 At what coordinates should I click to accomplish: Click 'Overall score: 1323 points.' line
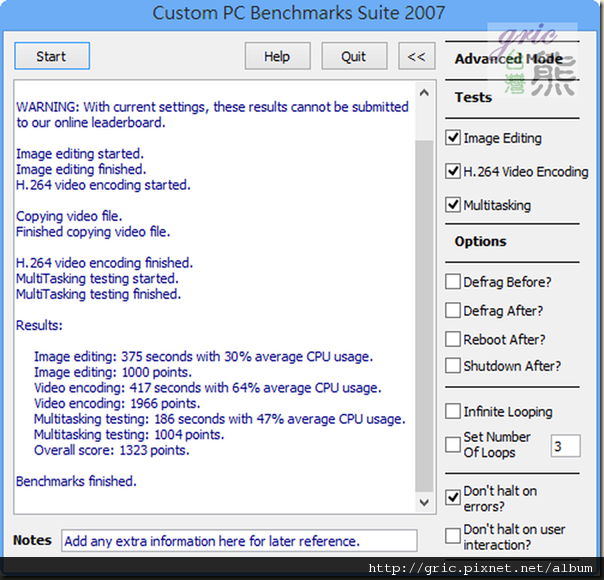coord(112,450)
